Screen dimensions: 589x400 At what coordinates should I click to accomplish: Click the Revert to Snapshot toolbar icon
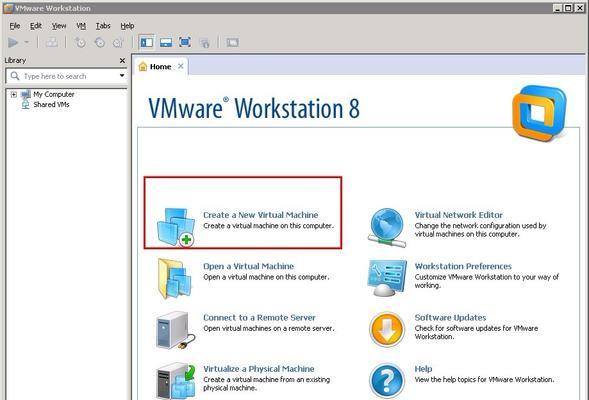100,42
